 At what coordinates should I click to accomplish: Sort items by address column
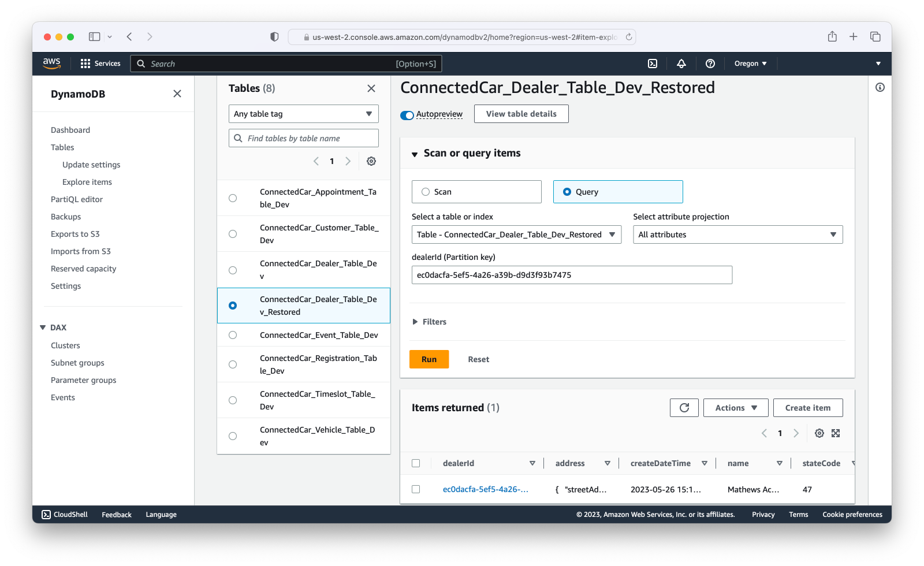tap(608, 463)
